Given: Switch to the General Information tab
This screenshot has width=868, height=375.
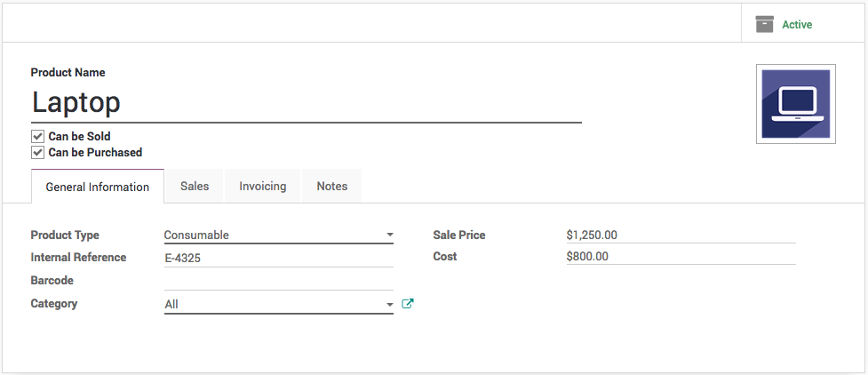Looking at the screenshot, I should (98, 187).
